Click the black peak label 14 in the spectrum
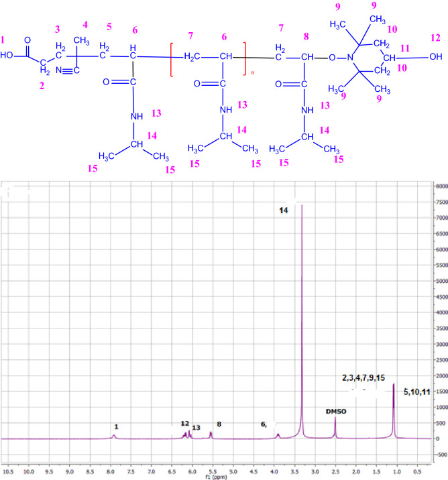 (x=284, y=211)
